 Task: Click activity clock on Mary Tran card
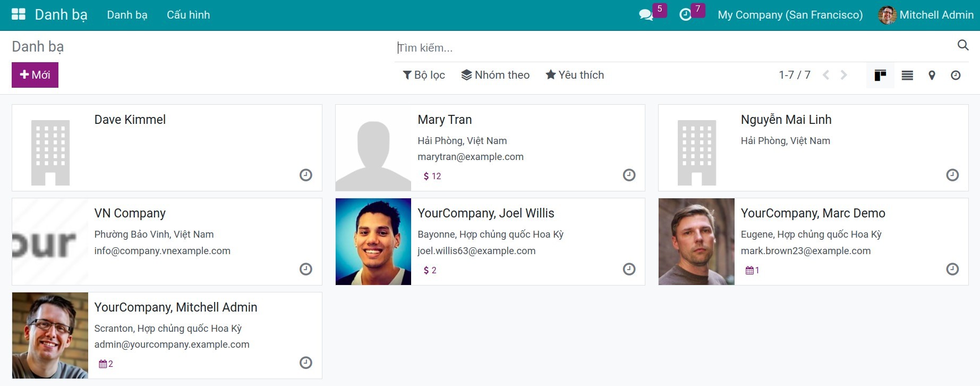(x=629, y=175)
